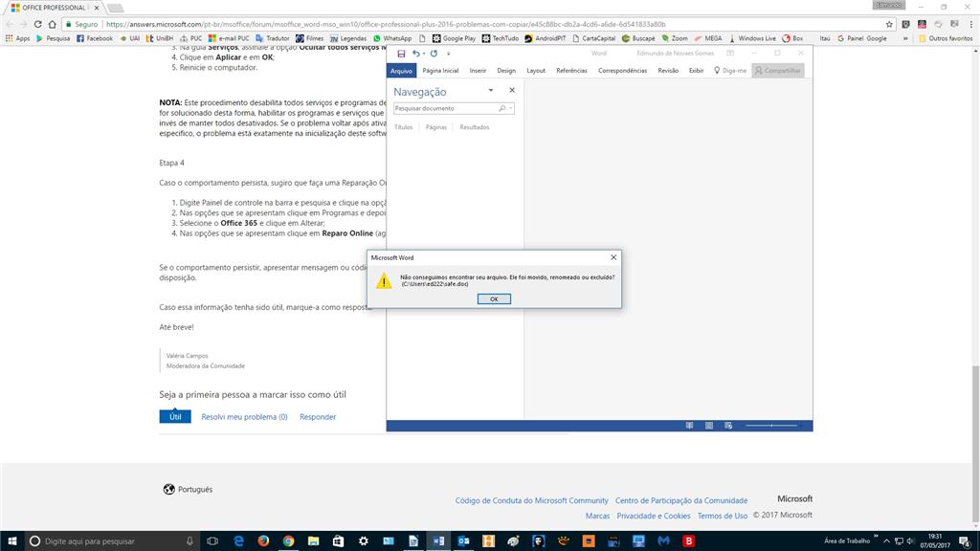The height and width of the screenshot is (551, 980).
Task: Click the Útil button on the forum page
Action: 175,417
